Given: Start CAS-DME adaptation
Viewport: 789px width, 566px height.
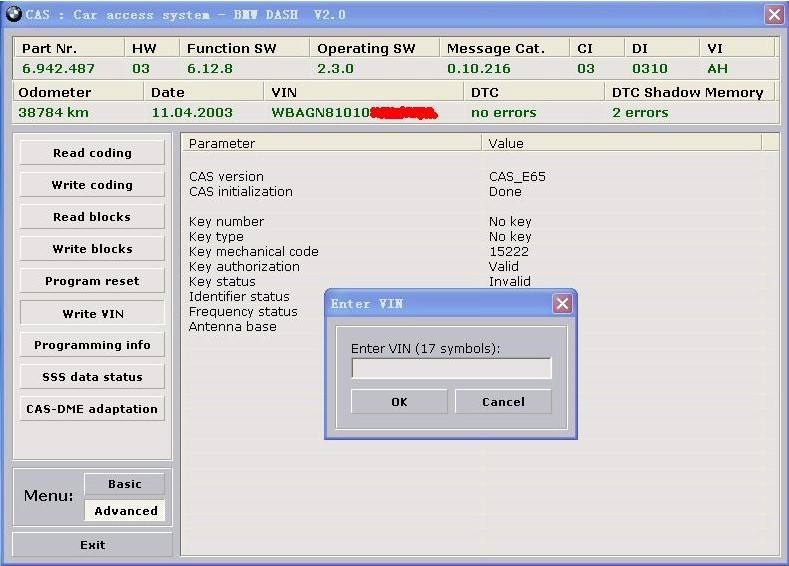Looking at the screenshot, I should pos(92,409).
